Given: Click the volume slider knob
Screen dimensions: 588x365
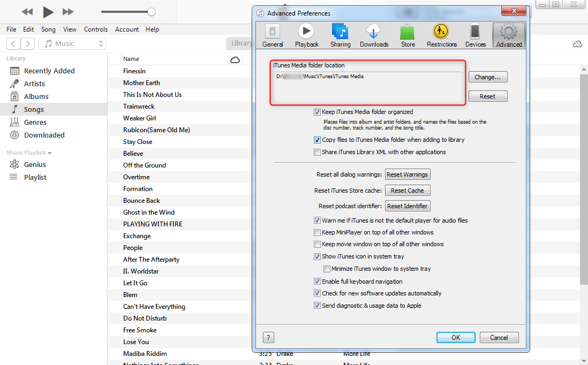Looking at the screenshot, I should click(152, 12).
